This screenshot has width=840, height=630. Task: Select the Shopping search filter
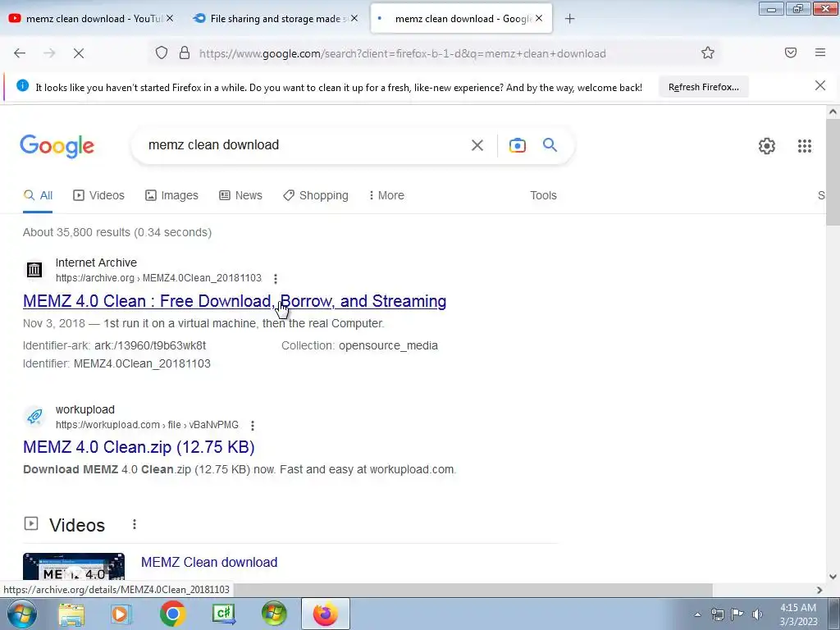point(316,195)
